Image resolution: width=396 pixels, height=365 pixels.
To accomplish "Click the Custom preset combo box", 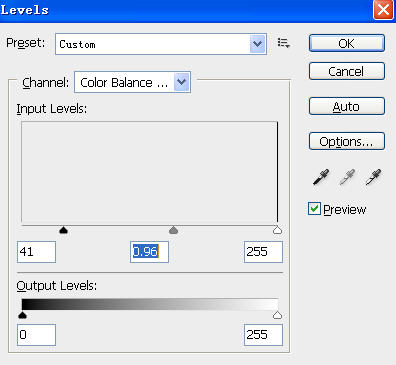I will 161,44.
